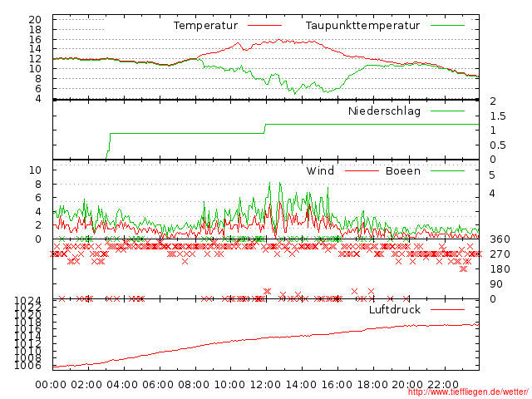This screenshot has height=399, width=532.
Task: Click the 1006 pressure axis value
Action: click(27, 366)
